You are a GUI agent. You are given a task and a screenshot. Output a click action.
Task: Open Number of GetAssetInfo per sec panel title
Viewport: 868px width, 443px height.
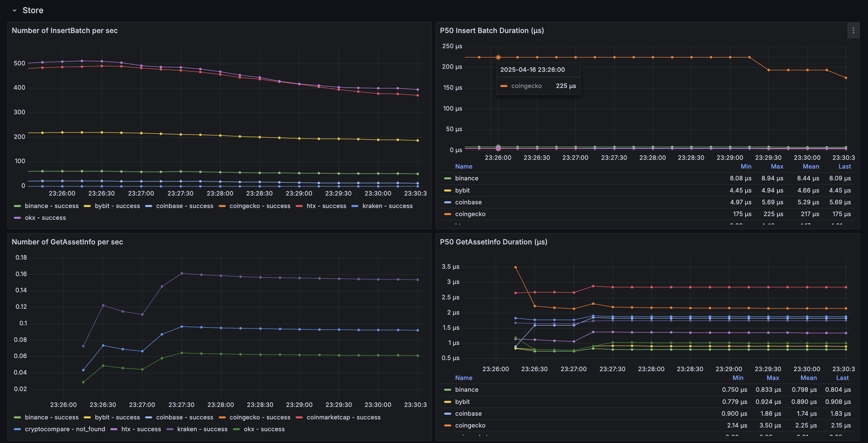pyautogui.click(x=67, y=242)
